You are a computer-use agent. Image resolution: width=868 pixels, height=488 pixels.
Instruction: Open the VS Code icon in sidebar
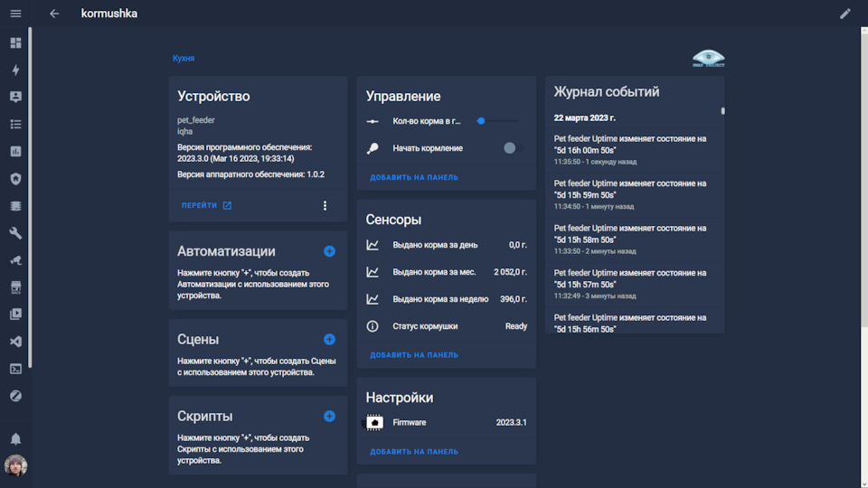pyautogui.click(x=15, y=342)
